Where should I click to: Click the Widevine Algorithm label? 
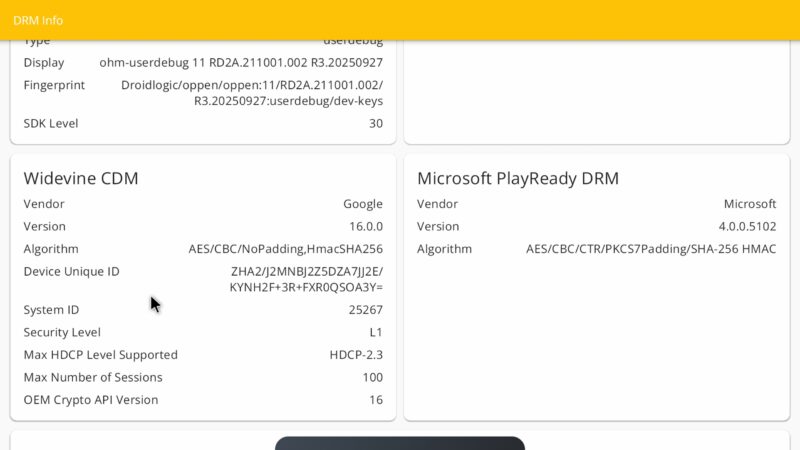(x=51, y=249)
